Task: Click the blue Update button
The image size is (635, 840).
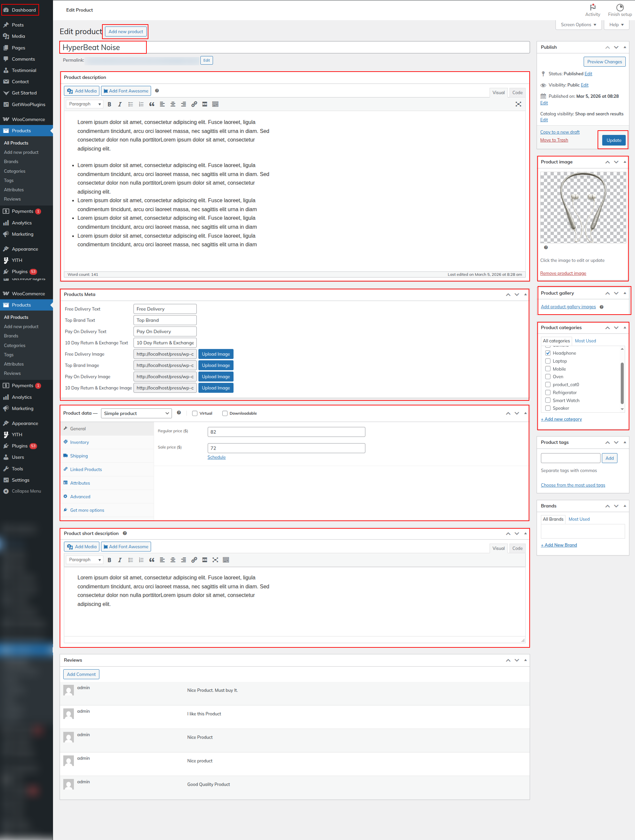Action: (x=613, y=140)
